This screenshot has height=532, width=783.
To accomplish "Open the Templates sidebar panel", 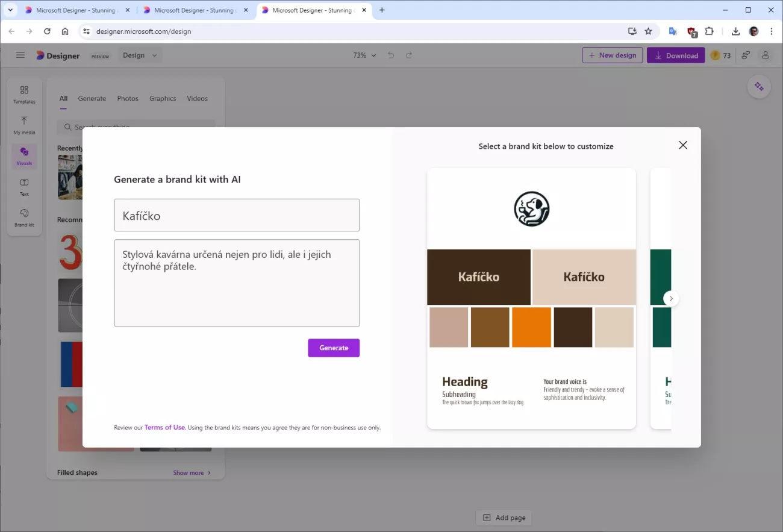I will click(24, 94).
